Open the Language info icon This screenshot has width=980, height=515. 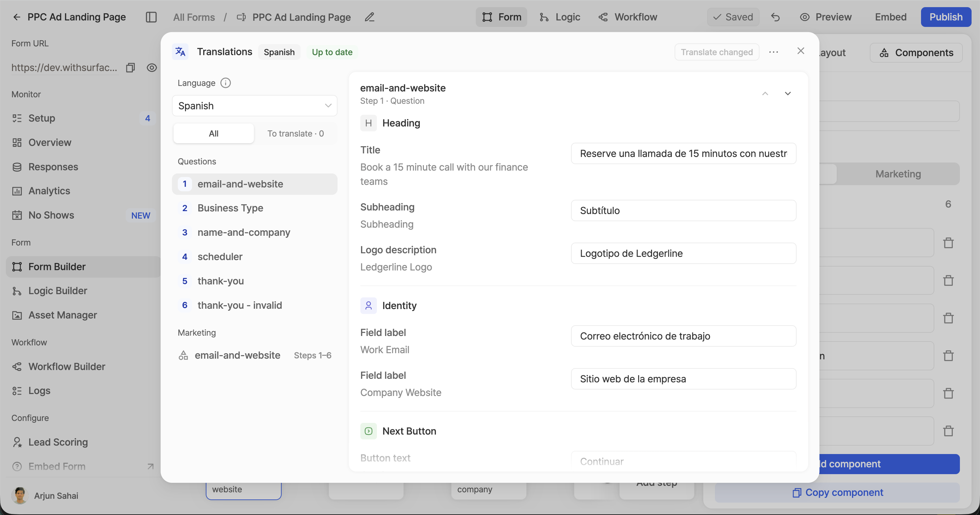click(x=226, y=83)
